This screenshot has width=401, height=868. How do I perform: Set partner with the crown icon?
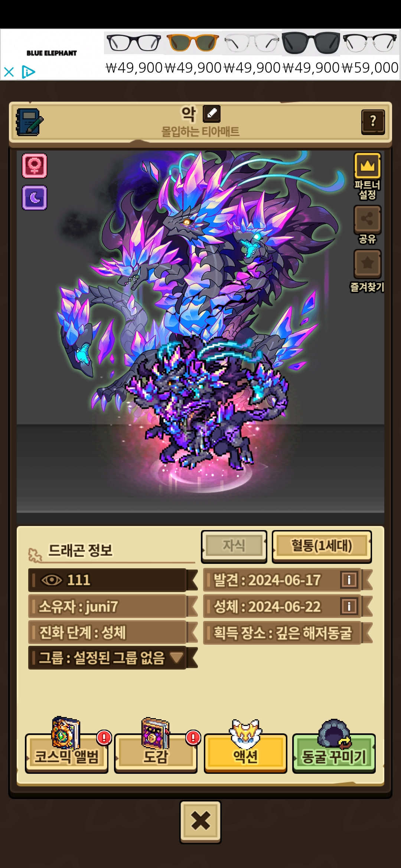point(367,165)
